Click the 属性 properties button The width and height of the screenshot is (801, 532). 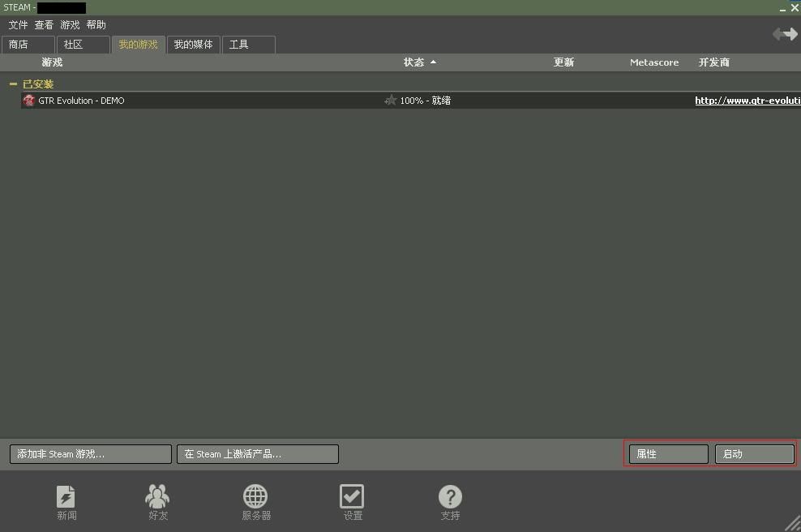point(669,454)
